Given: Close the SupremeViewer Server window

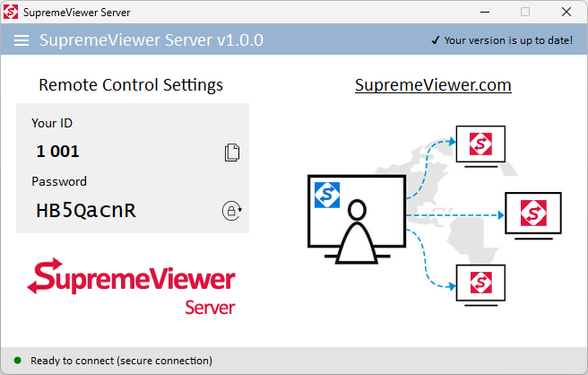Looking at the screenshot, I should coord(566,12).
